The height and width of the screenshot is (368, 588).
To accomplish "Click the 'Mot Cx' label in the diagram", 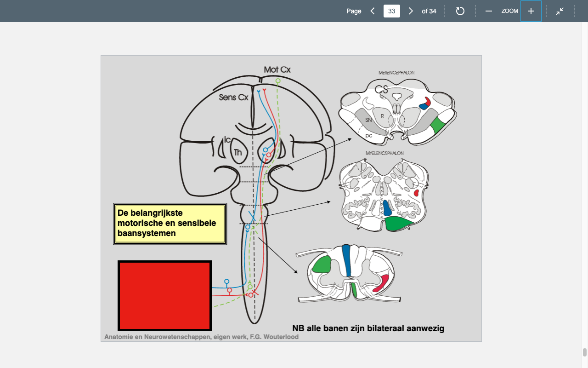I will coord(277,69).
